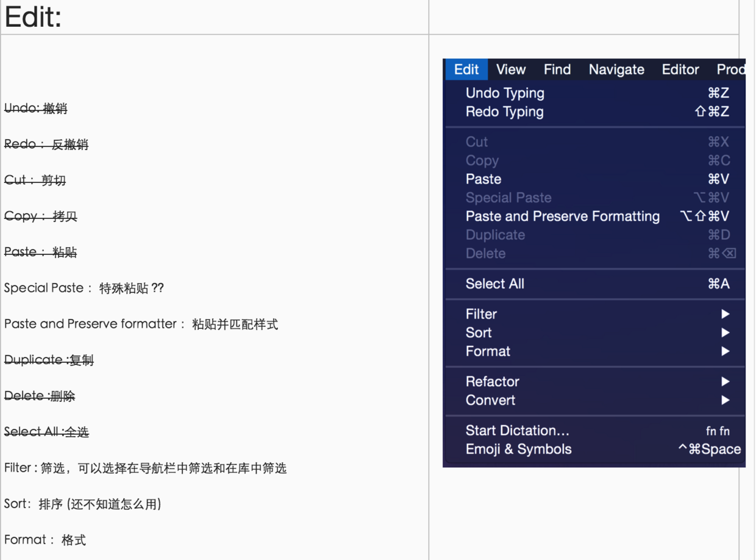Image resolution: width=756 pixels, height=560 pixels.
Task: Open the Navigate menu
Action: point(616,70)
